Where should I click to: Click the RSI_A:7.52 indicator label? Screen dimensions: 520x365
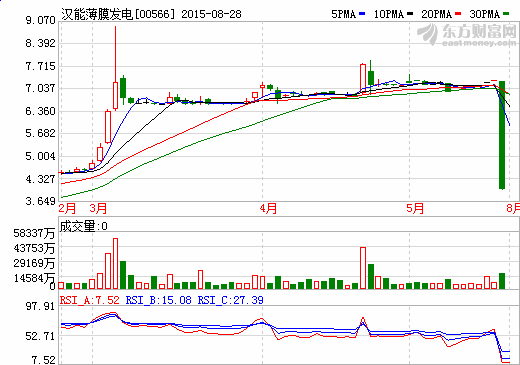click(x=89, y=300)
